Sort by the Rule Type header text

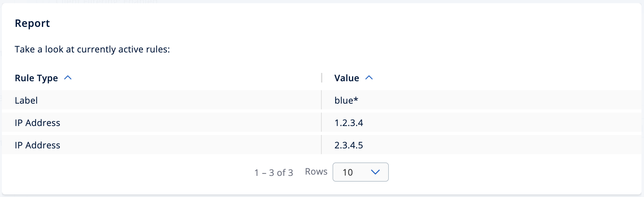click(36, 78)
